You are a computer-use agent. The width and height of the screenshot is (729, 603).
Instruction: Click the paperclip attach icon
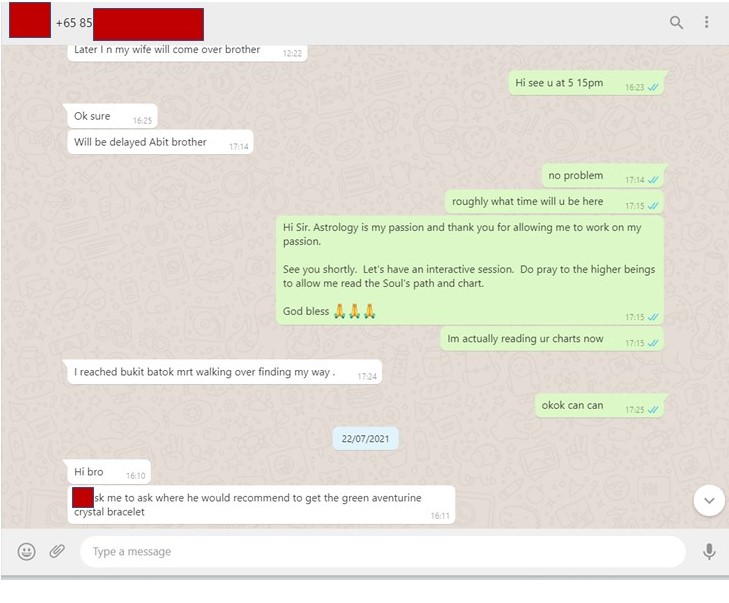pyautogui.click(x=57, y=551)
